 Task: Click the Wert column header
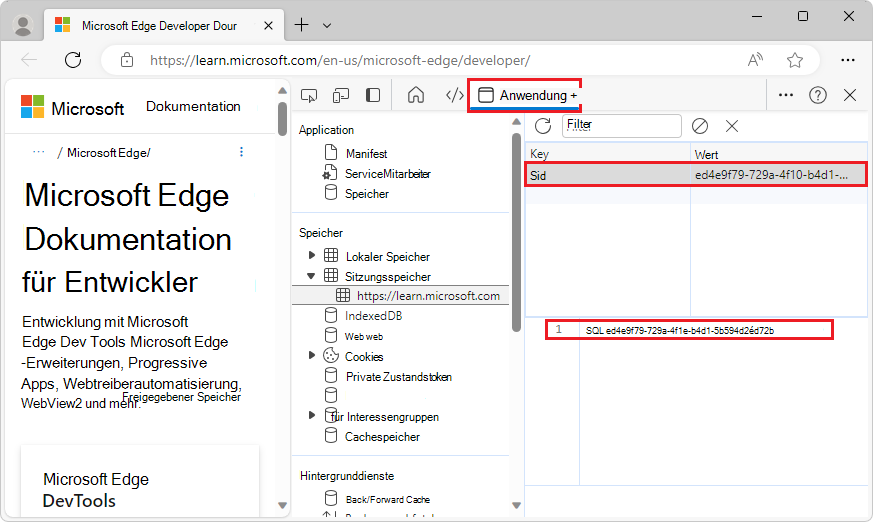(x=778, y=154)
